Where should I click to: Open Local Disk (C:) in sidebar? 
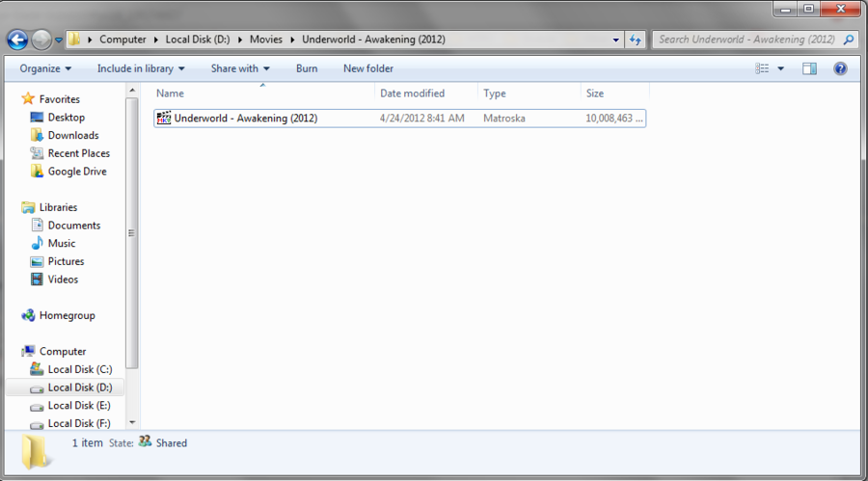[x=80, y=369]
